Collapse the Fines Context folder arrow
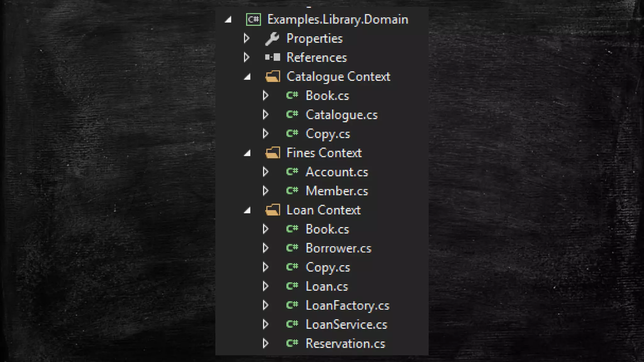This screenshot has height=362, width=644. [248, 154]
